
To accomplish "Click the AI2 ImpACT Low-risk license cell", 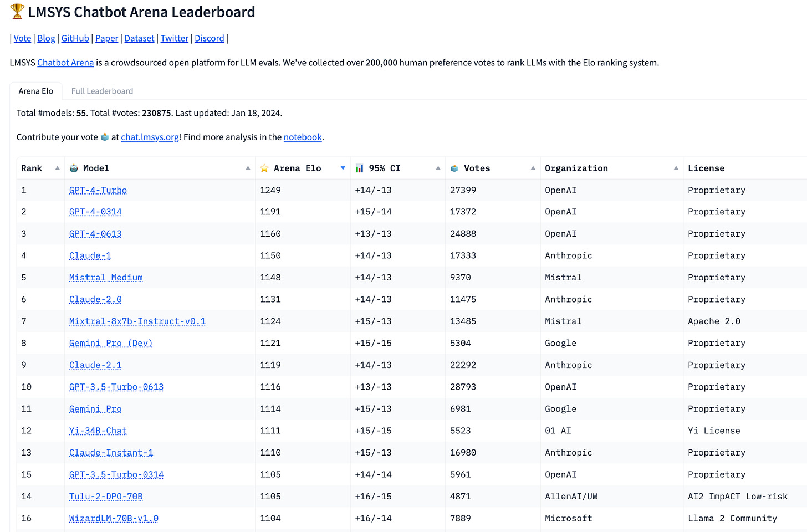I will pyautogui.click(x=738, y=497).
